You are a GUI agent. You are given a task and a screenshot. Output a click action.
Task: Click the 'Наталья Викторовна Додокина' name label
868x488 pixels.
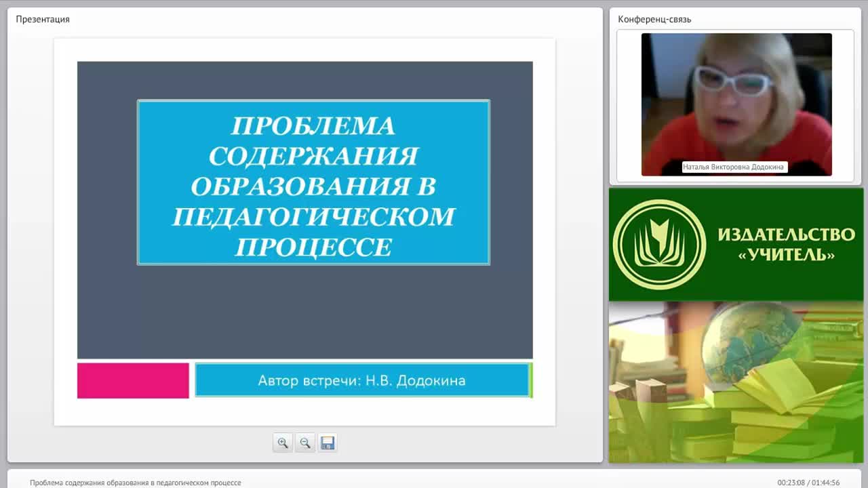[734, 167]
